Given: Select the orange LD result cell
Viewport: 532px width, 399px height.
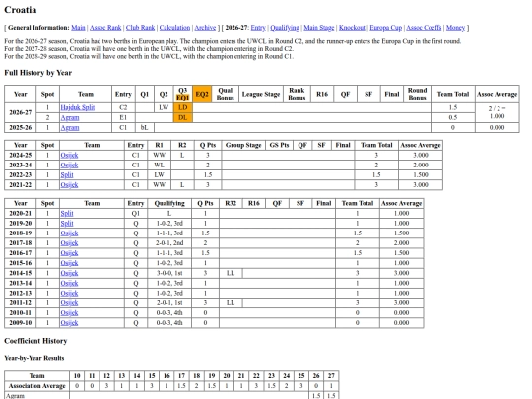Looking at the screenshot, I should [183, 108].
